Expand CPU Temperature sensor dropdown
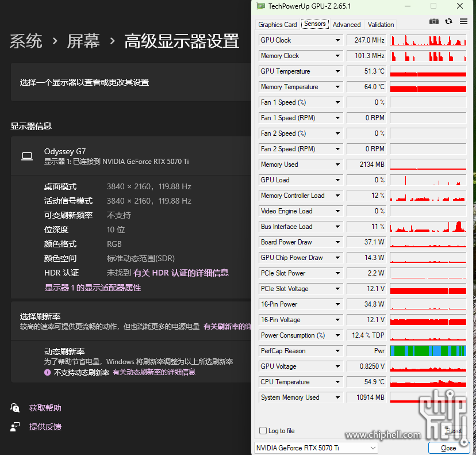The image size is (476, 455). 337,382
